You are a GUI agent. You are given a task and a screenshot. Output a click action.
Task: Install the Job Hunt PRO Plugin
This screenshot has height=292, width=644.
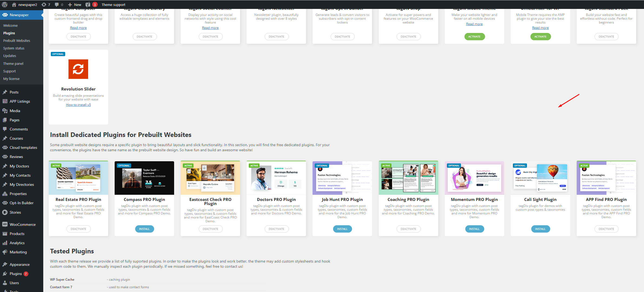342,229
